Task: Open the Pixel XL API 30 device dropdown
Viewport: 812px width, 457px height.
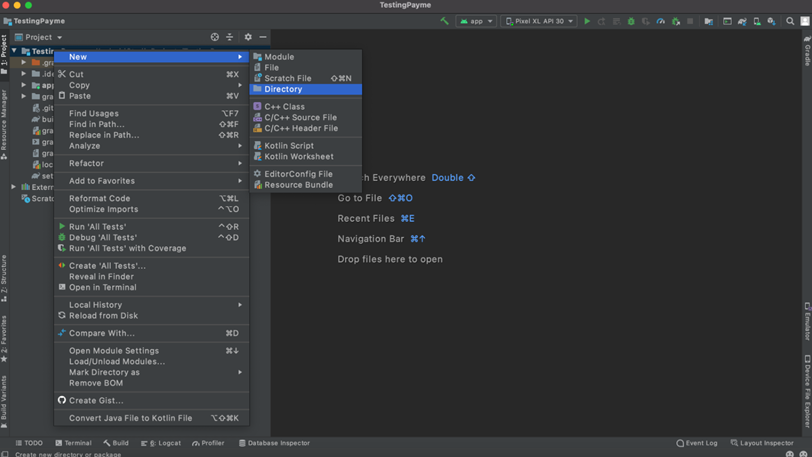Action: coord(538,21)
